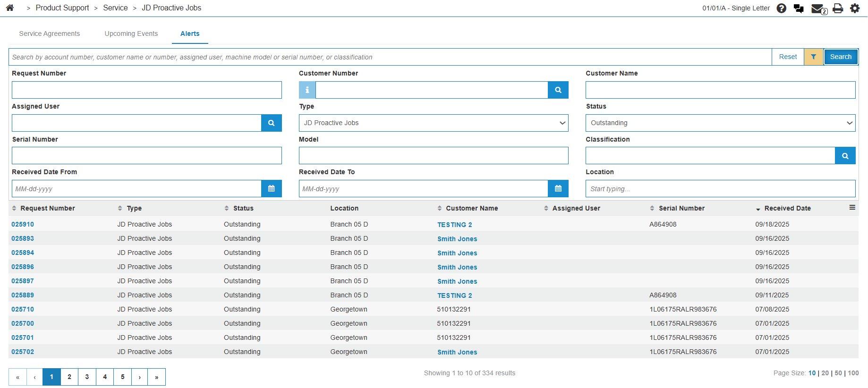Open the mail inbox icon
The width and height of the screenshot is (868, 388).
(818, 8)
